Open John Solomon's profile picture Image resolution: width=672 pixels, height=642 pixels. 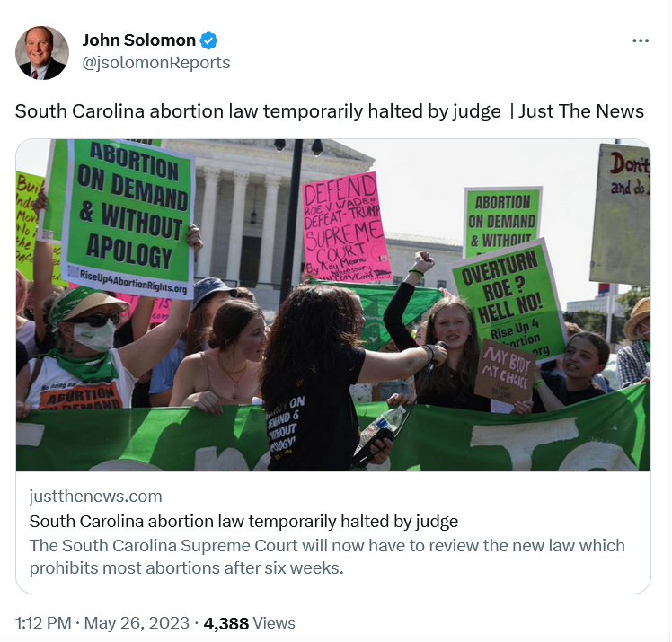pyautogui.click(x=42, y=53)
